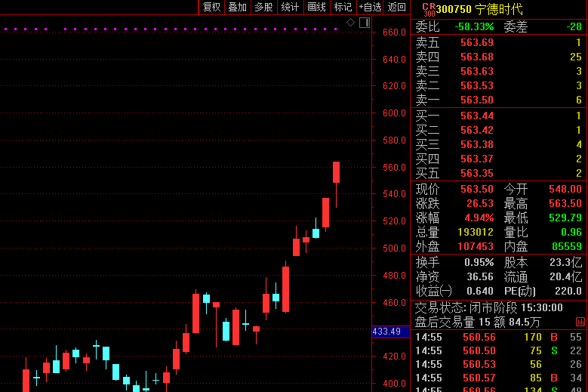
Task: Click the 433.49 price marker on axis
Action: point(386,332)
